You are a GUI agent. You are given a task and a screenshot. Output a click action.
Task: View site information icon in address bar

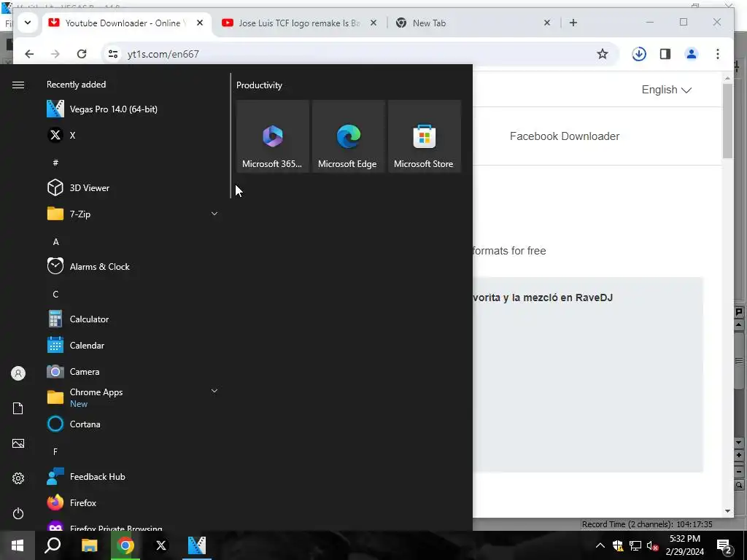(113, 54)
